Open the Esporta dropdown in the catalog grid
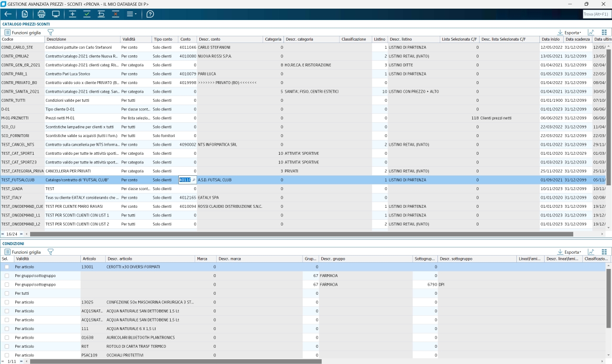The width and height of the screenshot is (612, 364). tap(569, 32)
